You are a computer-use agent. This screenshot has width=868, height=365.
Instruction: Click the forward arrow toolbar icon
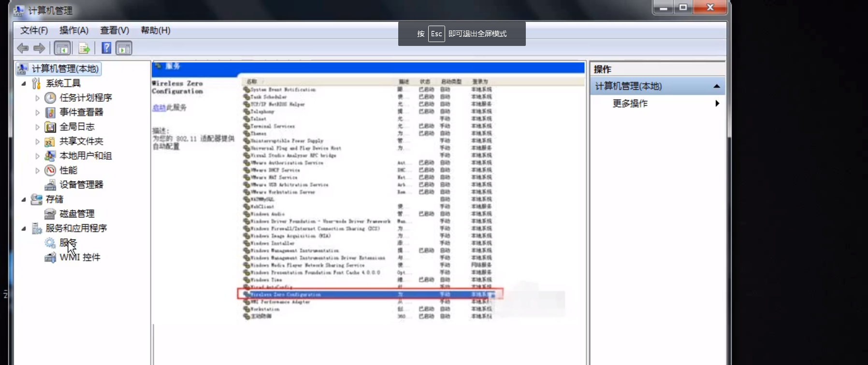tap(39, 48)
